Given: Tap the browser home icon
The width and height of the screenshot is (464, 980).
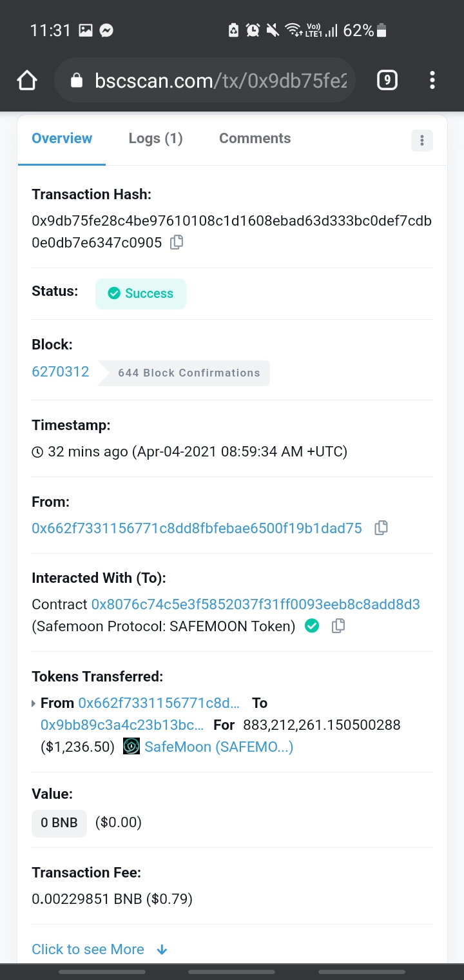Looking at the screenshot, I should [26, 80].
